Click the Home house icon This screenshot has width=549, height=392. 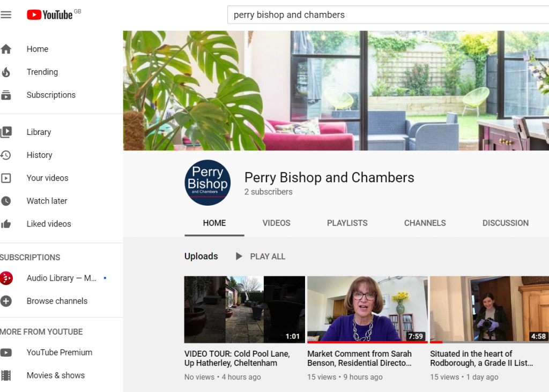point(6,49)
